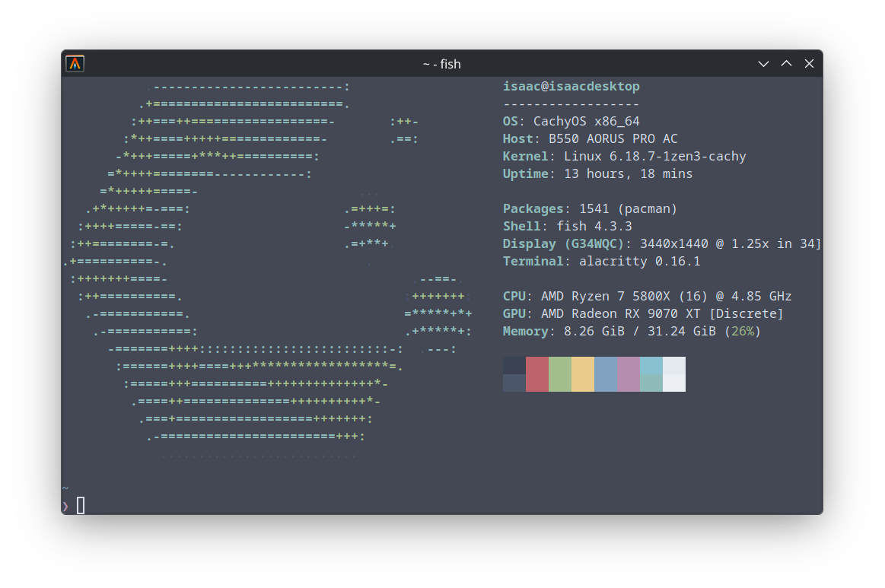Click the 'Shell: fish 4.3.3' line
The width and height of the screenshot is (885, 588).
[567, 226]
